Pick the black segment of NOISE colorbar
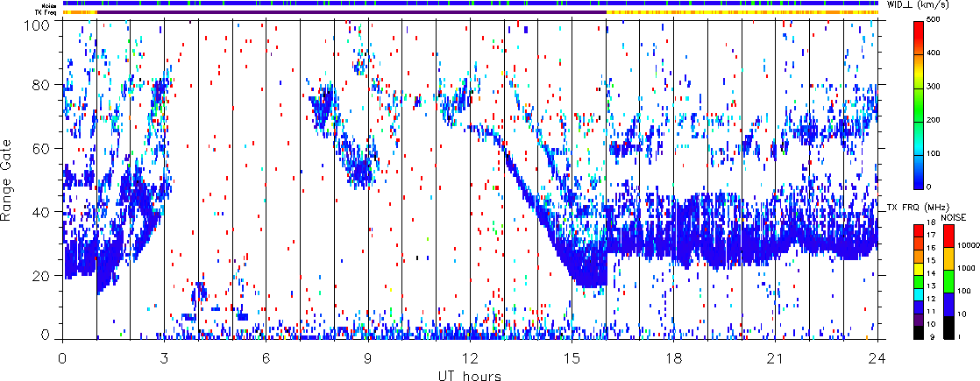The height and width of the screenshot is (381, 980). click(x=948, y=328)
